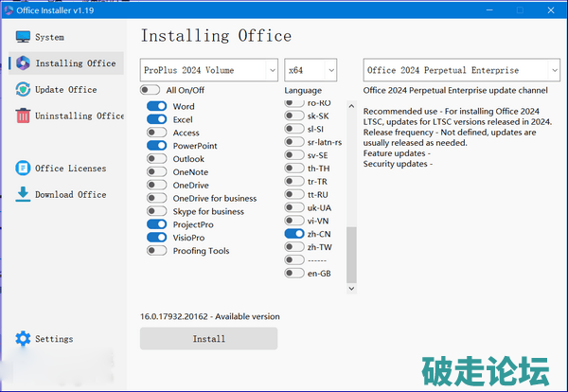Click the Office Licenses icon
The image size is (568, 392).
tap(23, 169)
